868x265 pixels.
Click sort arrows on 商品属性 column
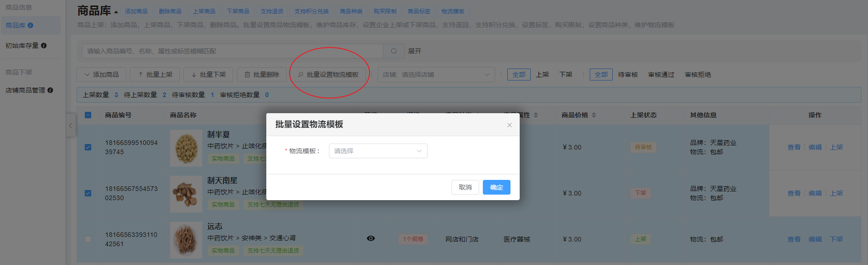click(536, 115)
